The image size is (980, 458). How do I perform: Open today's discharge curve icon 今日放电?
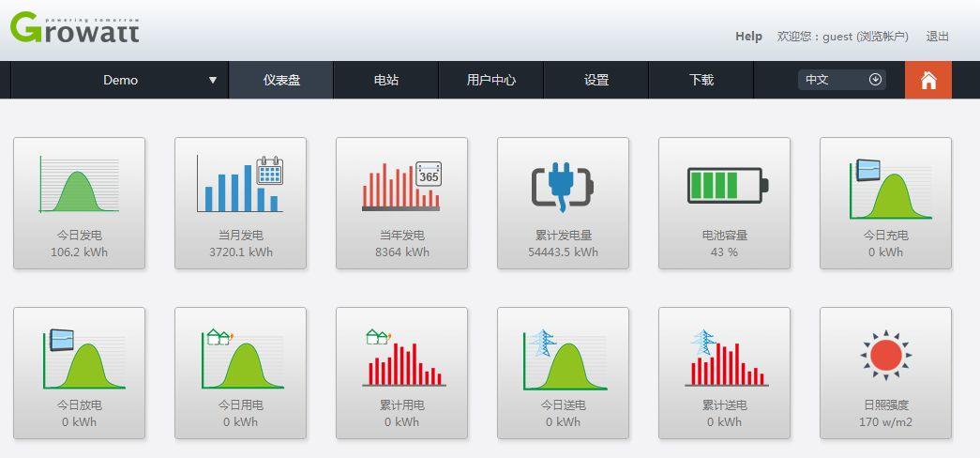[x=84, y=359]
